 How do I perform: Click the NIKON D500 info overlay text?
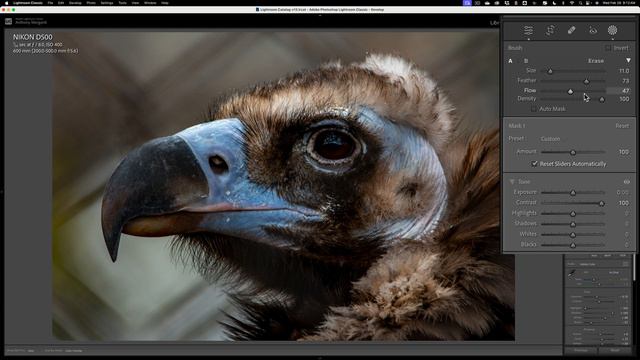pyautogui.click(x=33, y=37)
